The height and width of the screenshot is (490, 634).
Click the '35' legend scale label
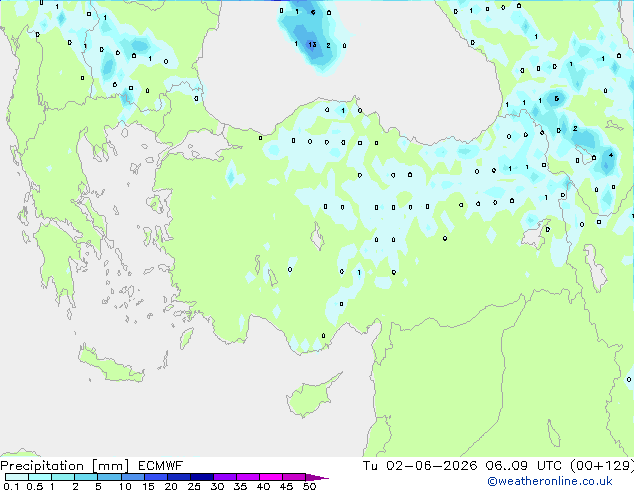(240, 486)
